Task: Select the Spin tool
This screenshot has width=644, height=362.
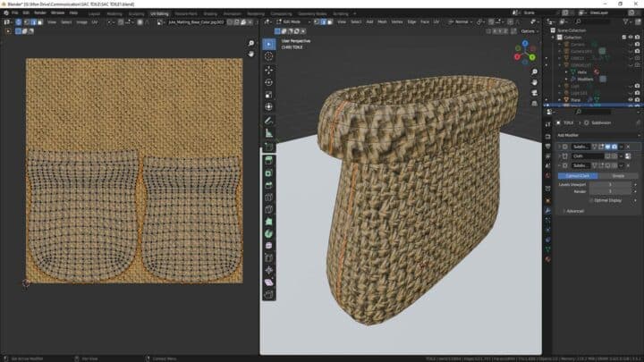Action: [268, 233]
